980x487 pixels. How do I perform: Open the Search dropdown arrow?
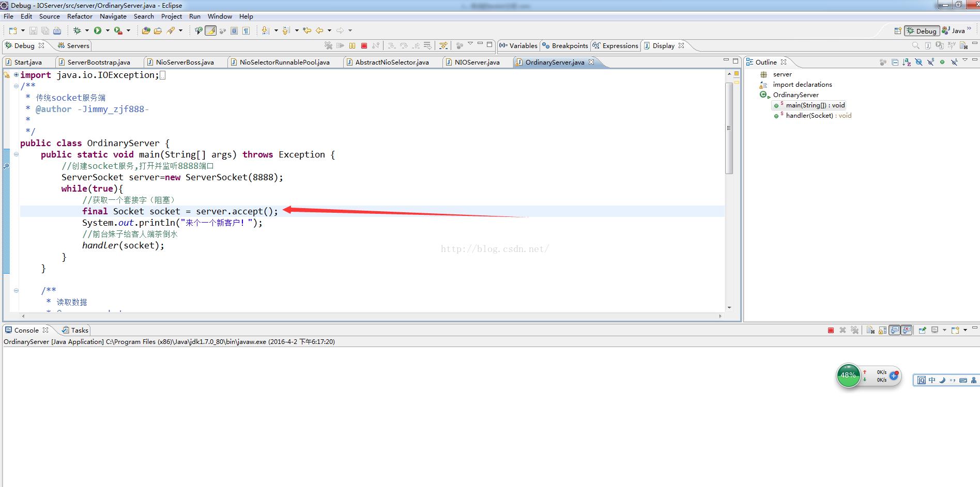[180, 30]
